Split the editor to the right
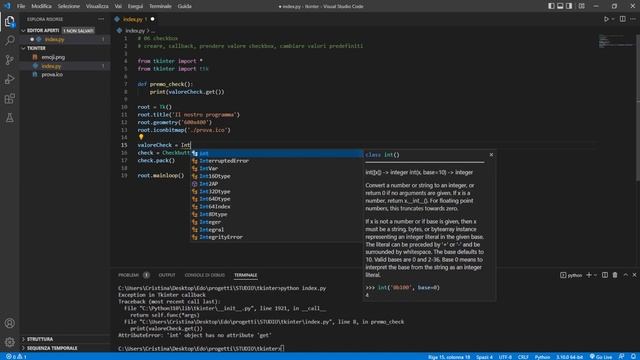 click(x=622, y=19)
